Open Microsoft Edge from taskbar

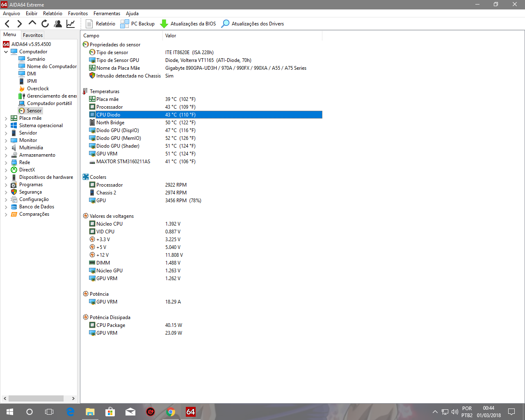[70, 412]
